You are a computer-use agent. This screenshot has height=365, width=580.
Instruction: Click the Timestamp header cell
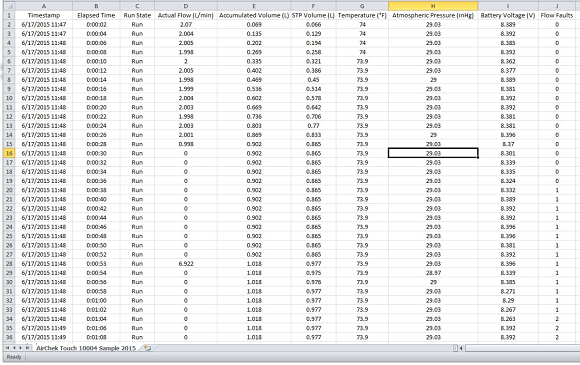click(44, 15)
